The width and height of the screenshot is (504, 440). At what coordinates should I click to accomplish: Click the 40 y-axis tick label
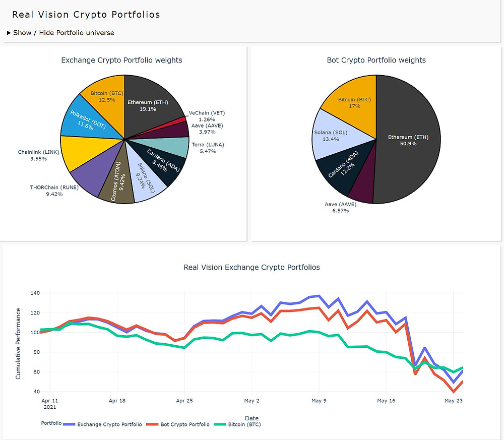tap(37, 392)
